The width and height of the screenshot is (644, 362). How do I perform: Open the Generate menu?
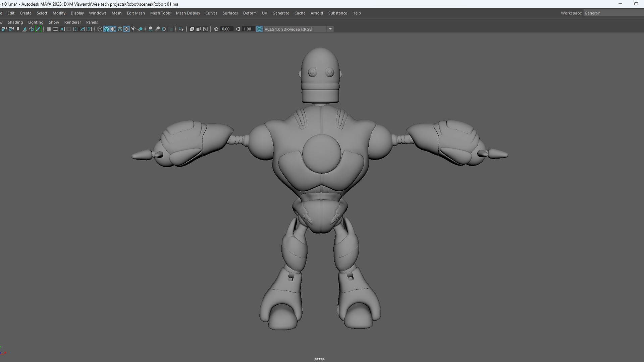click(281, 13)
